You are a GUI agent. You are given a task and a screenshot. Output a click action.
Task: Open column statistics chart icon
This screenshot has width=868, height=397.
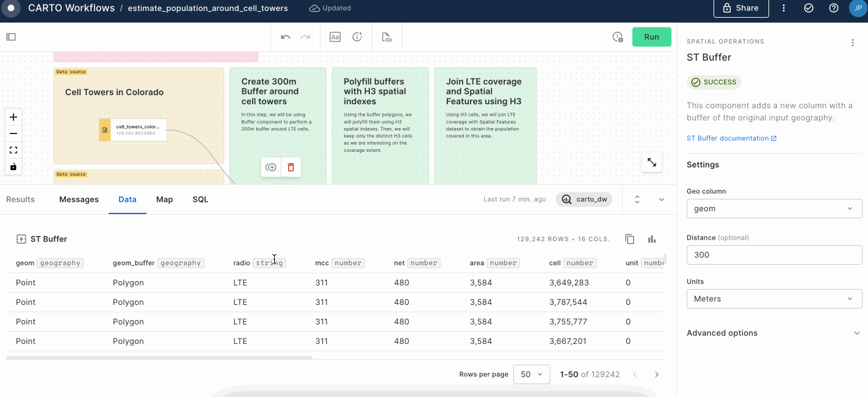(x=651, y=239)
